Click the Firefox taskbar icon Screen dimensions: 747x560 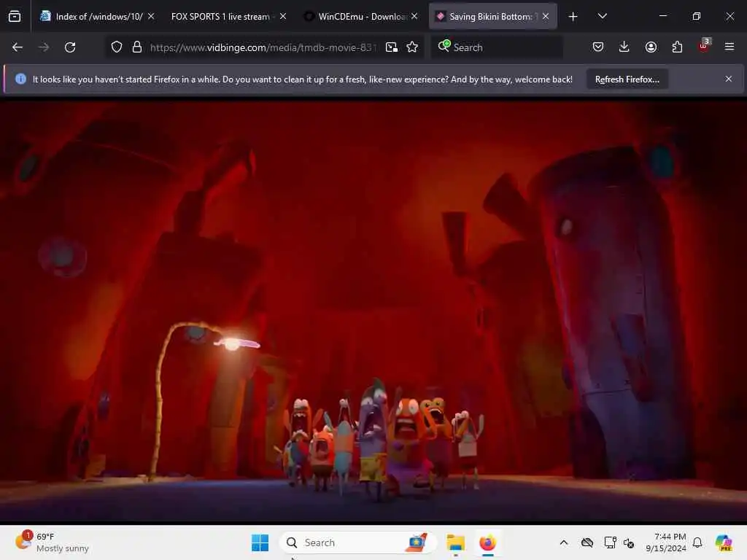[487, 542]
